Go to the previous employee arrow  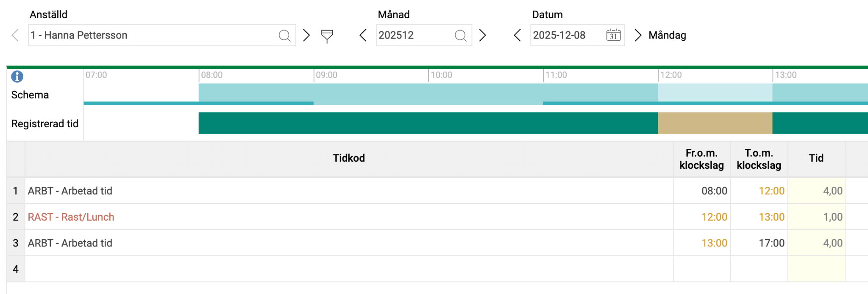[15, 35]
